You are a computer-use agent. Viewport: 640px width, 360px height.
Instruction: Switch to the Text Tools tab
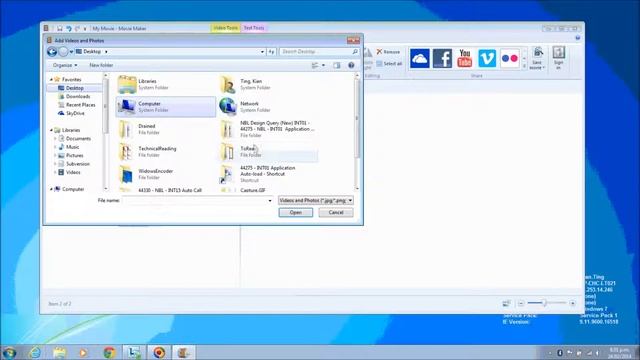(x=253, y=28)
